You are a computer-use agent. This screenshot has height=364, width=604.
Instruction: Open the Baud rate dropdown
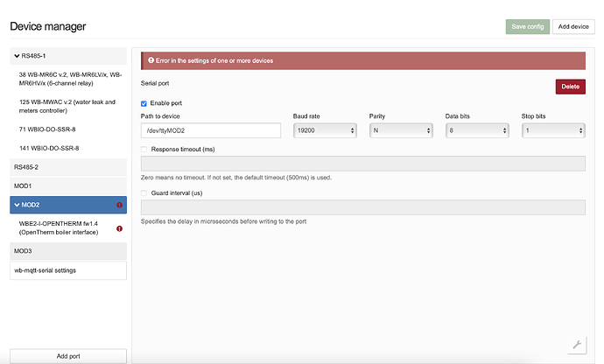pos(325,130)
